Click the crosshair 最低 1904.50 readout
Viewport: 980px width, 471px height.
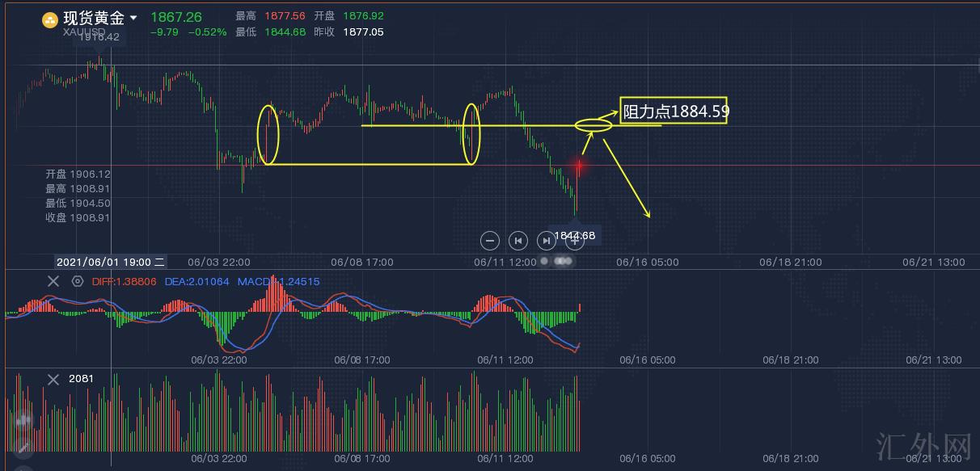pyautogui.click(x=78, y=204)
